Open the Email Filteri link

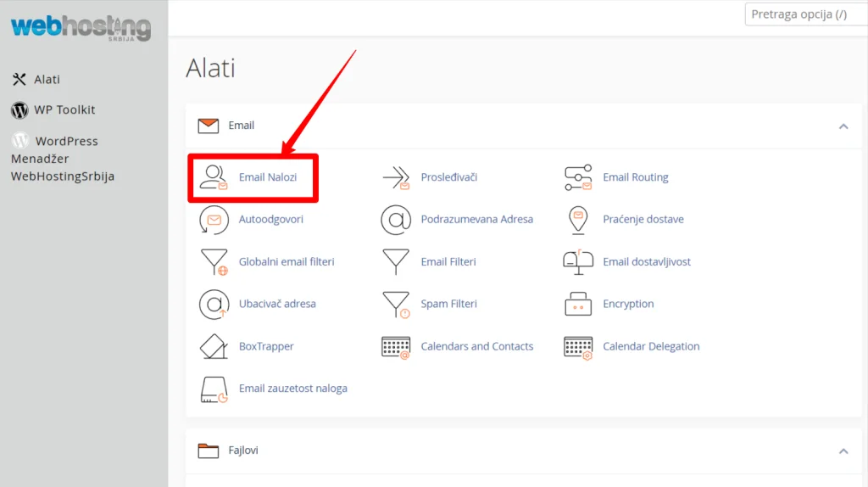tap(448, 262)
